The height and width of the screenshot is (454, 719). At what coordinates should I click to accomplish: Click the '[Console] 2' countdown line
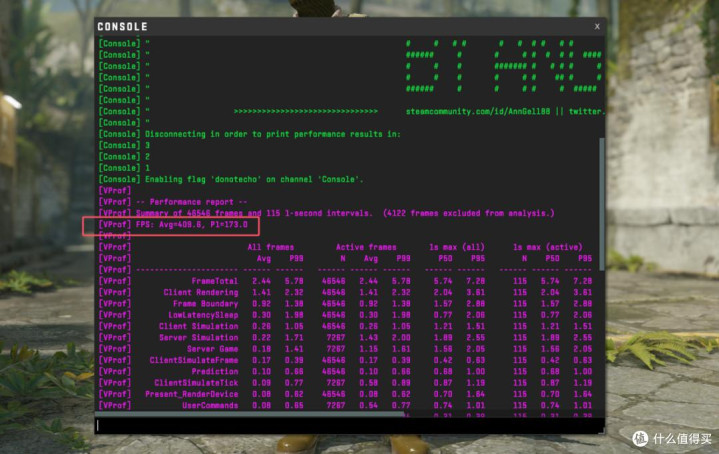click(x=124, y=157)
